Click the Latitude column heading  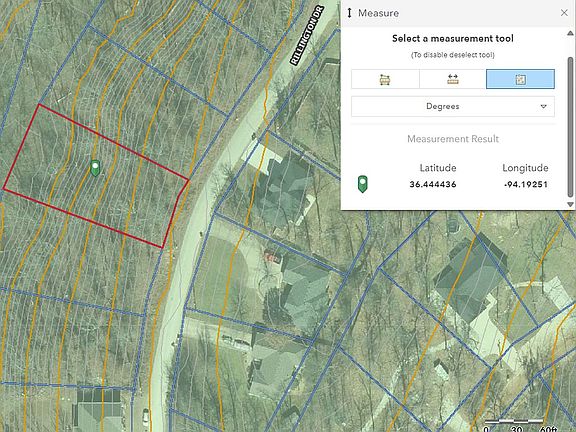point(438,168)
